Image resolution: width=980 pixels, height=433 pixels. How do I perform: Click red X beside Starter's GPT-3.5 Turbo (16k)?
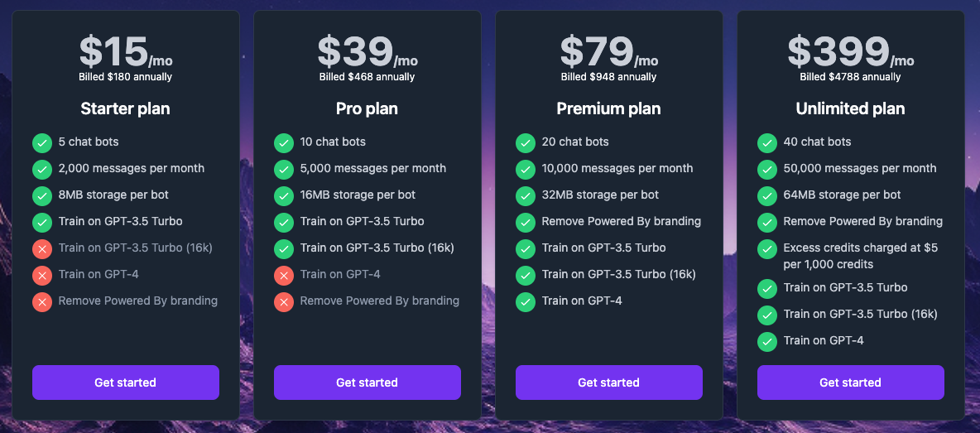(x=42, y=248)
